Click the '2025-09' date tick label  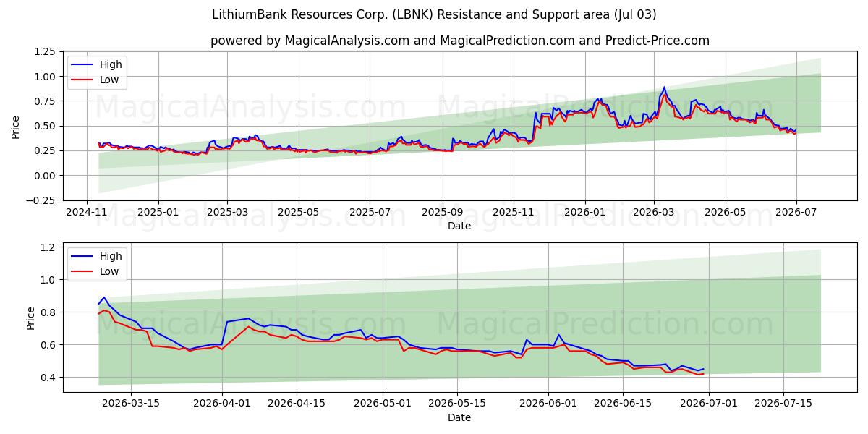[442, 213]
